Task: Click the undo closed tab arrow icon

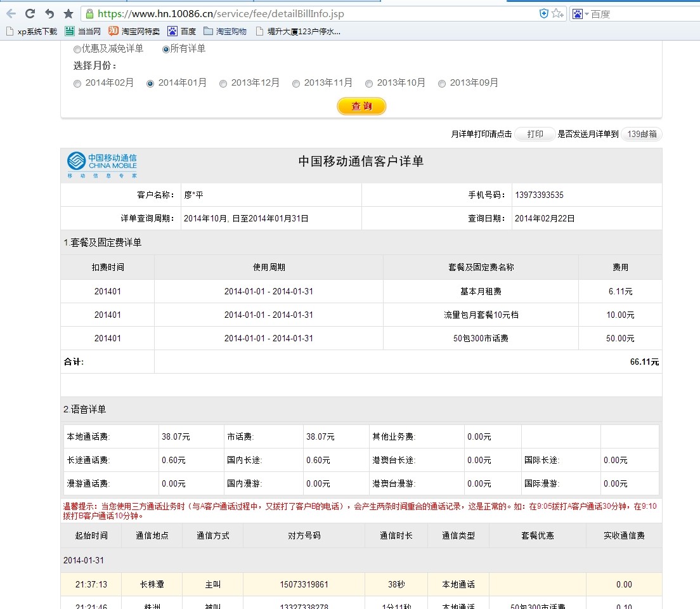Action: click(x=49, y=13)
